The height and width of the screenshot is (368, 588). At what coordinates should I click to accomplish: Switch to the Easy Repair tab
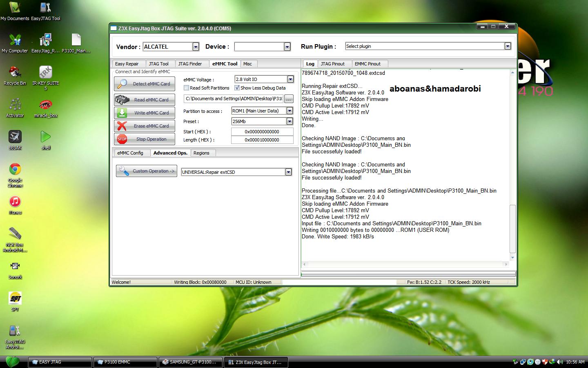tap(128, 64)
